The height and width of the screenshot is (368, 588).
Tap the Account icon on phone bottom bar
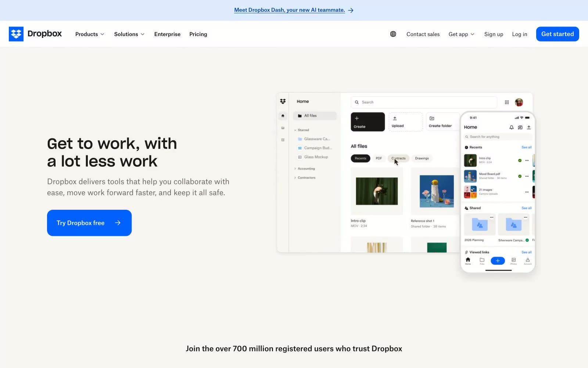click(x=528, y=260)
